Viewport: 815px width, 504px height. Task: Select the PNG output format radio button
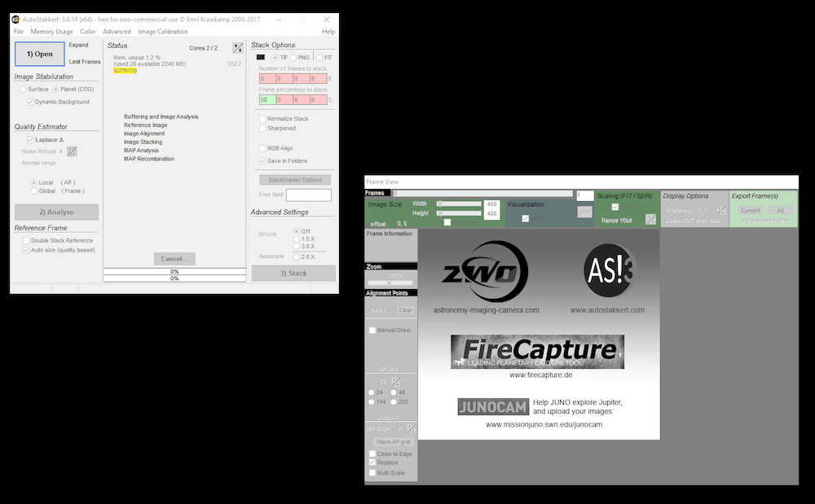pyautogui.click(x=293, y=58)
